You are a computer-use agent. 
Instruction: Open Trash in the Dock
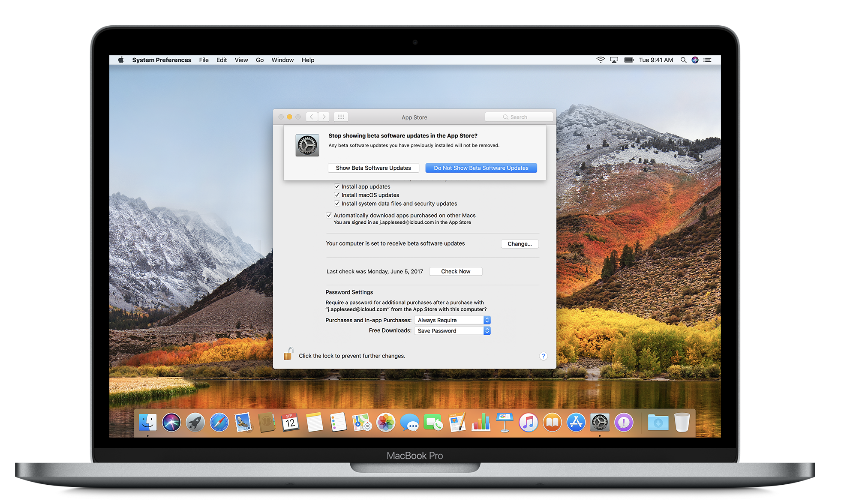[x=682, y=423]
